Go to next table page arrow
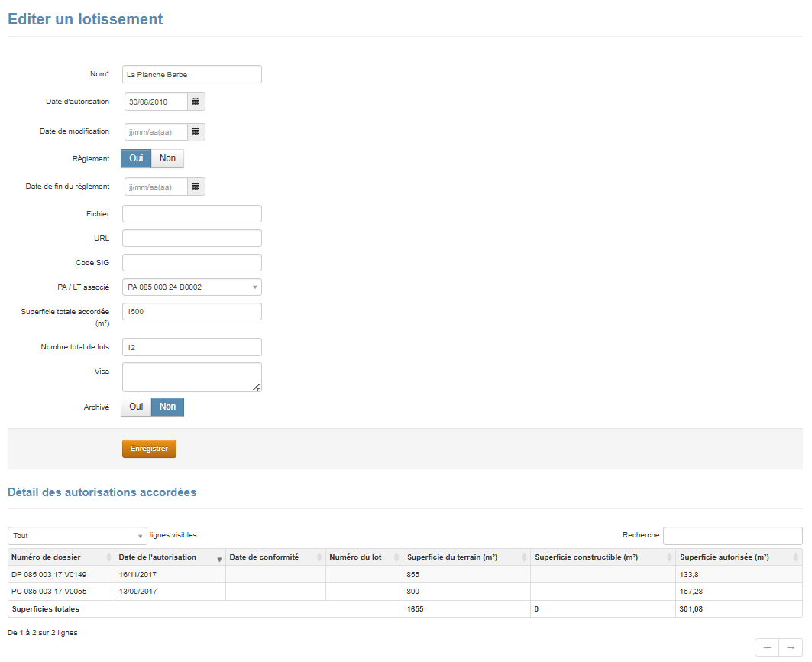 pyautogui.click(x=791, y=647)
